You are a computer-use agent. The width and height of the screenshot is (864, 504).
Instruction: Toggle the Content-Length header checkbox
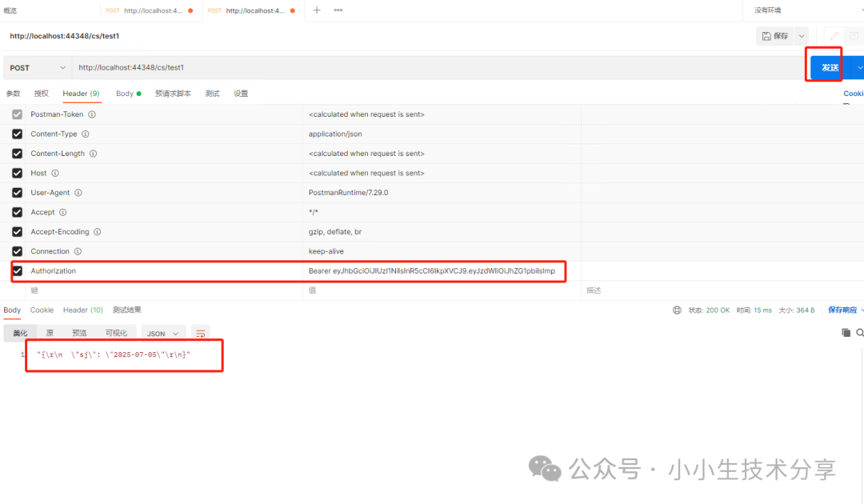click(17, 154)
